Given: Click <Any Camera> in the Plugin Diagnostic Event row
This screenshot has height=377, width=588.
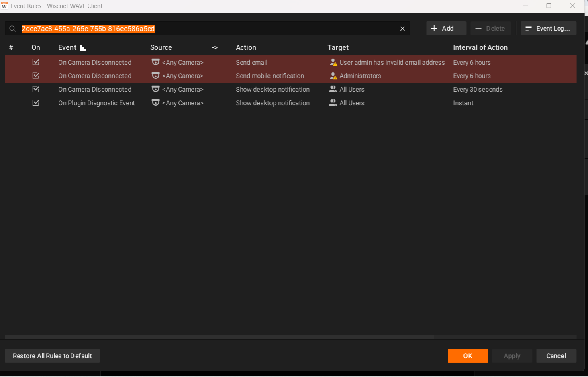Looking at the screenshot, I should (183, 103).
